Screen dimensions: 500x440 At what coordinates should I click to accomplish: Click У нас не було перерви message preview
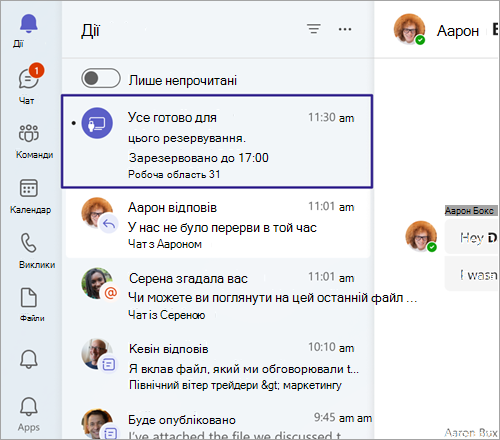click(x=222, y=228)
